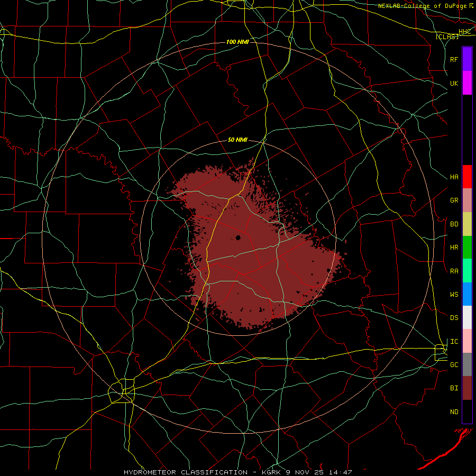Click the HA red legend swatch
This screenshot has height=476, width=476.
coord(467,177)
